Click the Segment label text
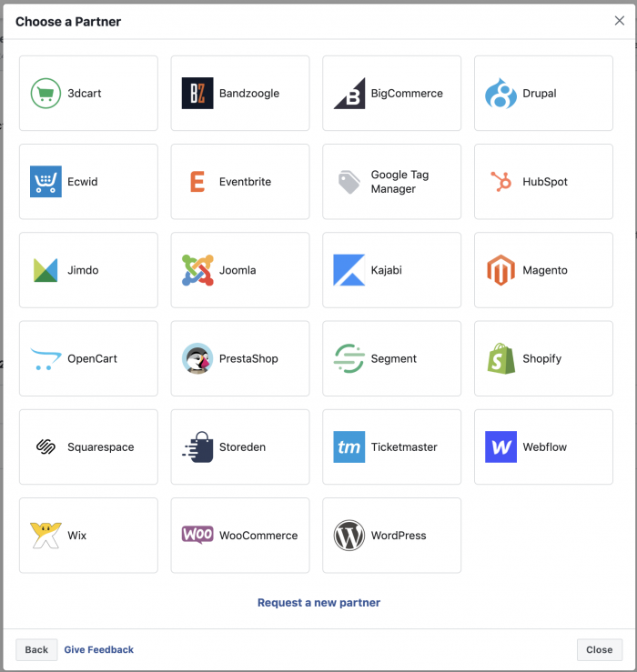637x672 pixels. 393,359
